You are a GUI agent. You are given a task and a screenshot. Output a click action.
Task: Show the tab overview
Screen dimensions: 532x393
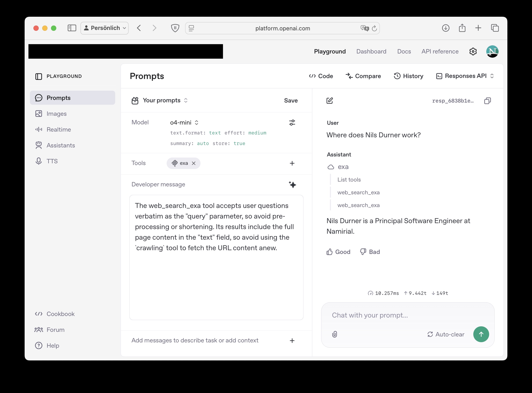tap(495, 28)
